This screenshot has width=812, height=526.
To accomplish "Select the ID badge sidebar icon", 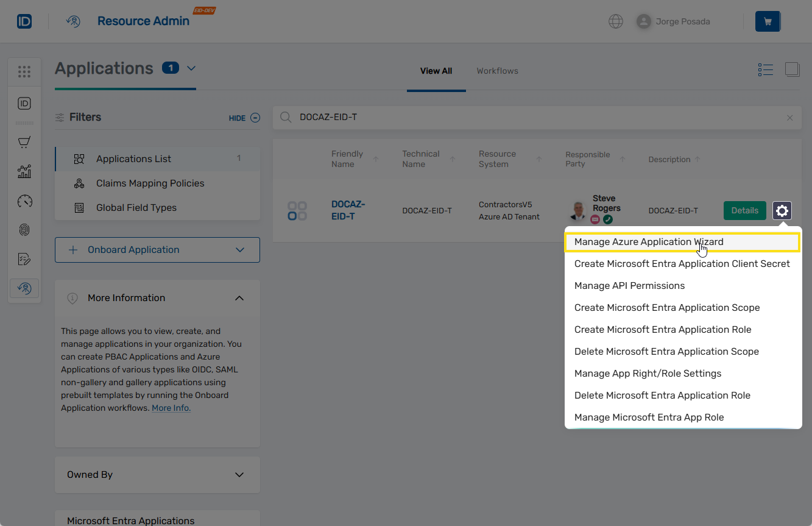I will tap(24, 104).
